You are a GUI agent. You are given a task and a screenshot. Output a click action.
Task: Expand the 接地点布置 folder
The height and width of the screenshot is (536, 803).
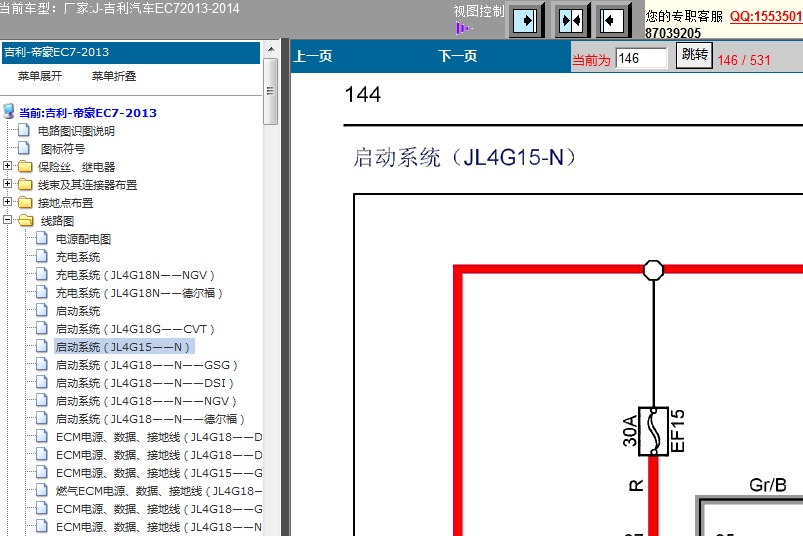coord(7,202)
